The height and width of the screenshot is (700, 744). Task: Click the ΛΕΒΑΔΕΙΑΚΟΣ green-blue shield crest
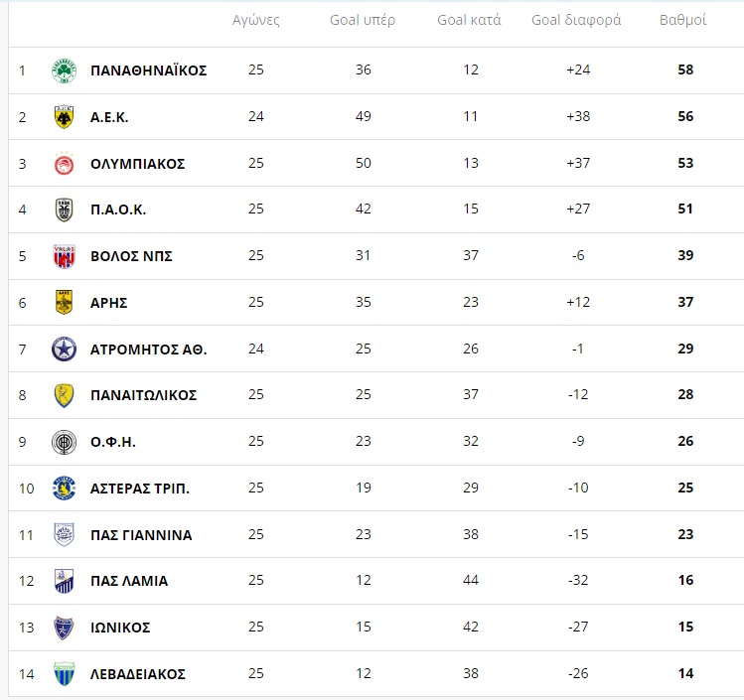tap(64, 674)
